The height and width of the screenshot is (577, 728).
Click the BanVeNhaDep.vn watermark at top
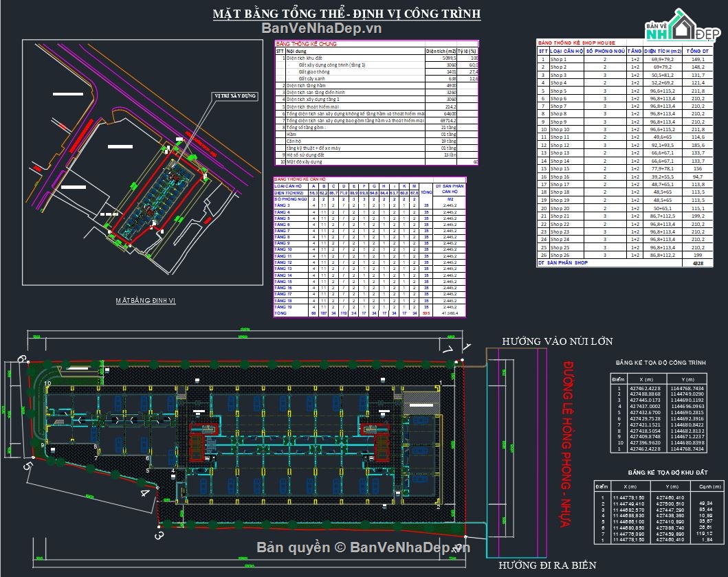[320, 27]
